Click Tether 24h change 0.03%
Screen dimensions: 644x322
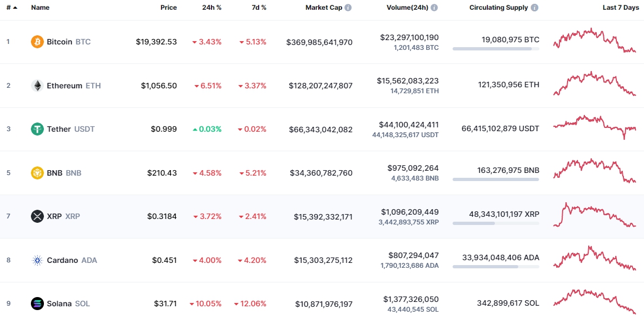pyautogui.click(x=207, y=129)
